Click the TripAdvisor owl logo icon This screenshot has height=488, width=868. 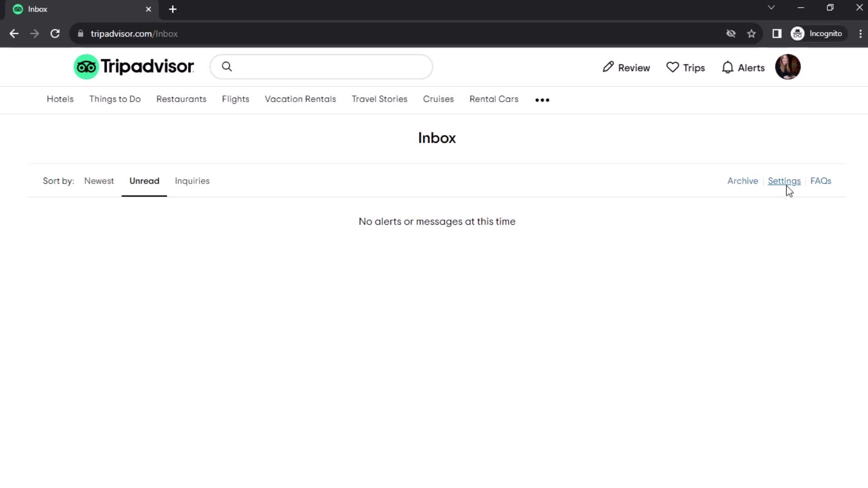pyautogui.click(x=85, y=67)
